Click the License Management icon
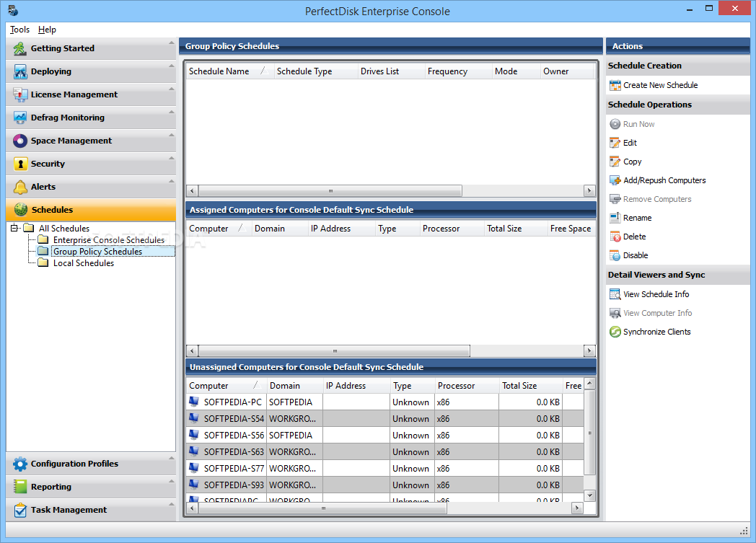This screenshot has width=756, height=543. (19, 94)
